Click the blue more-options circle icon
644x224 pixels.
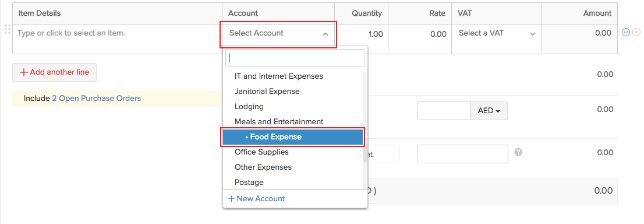point(627,32)
